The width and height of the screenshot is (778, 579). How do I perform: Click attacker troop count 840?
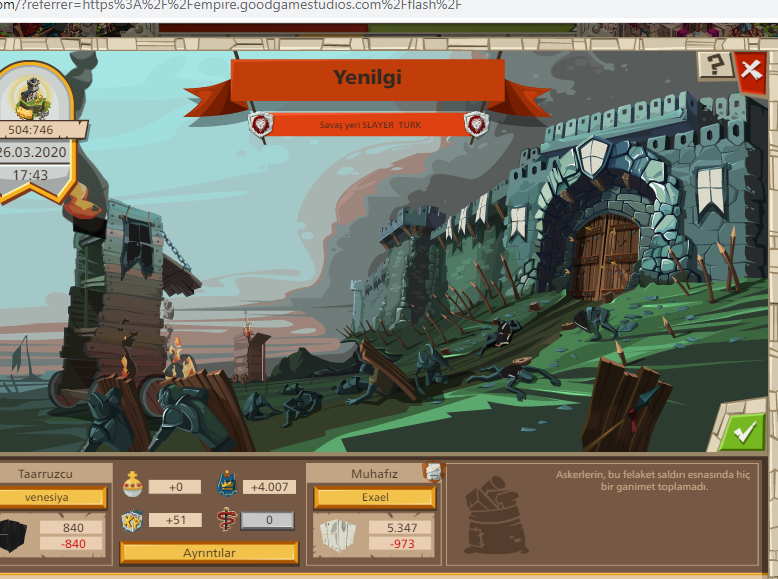click(x=73, y=527)
